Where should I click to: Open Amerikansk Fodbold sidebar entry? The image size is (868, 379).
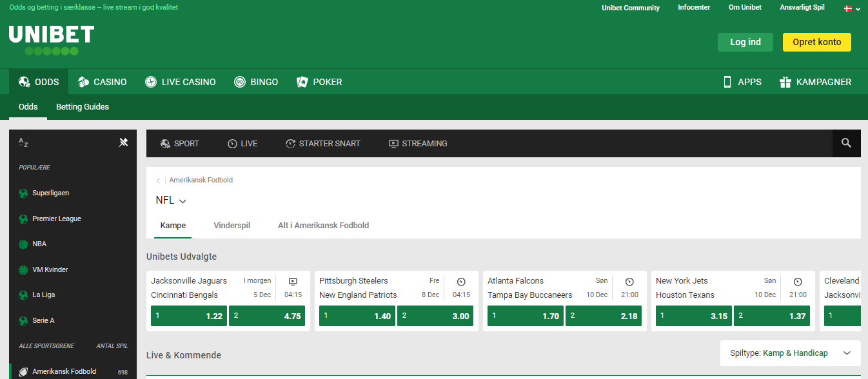tap(73, 371)
